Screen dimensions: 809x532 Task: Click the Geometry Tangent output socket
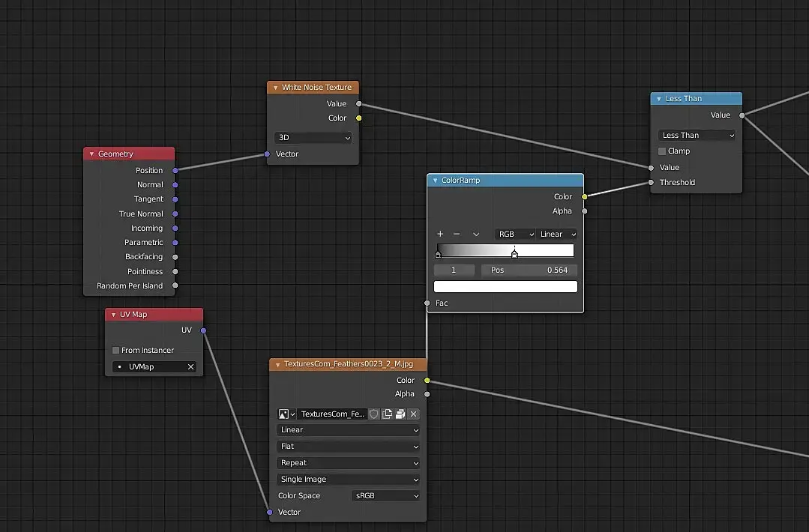tap(175, 199)
